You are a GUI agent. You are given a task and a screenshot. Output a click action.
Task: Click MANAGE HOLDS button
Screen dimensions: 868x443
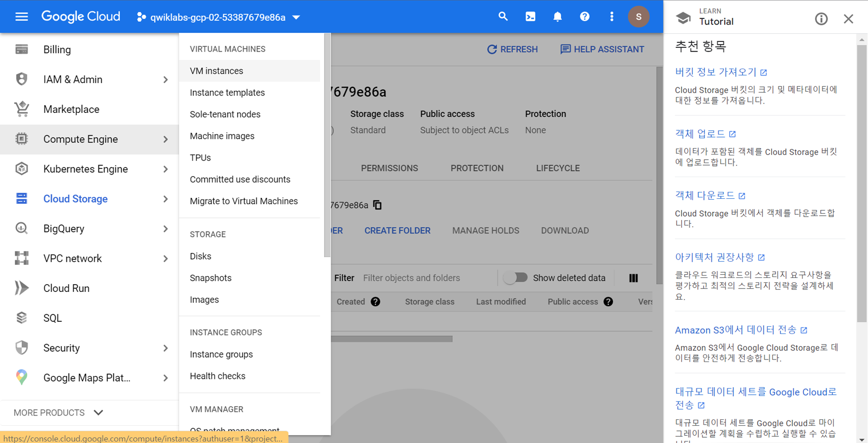point(486,231)
